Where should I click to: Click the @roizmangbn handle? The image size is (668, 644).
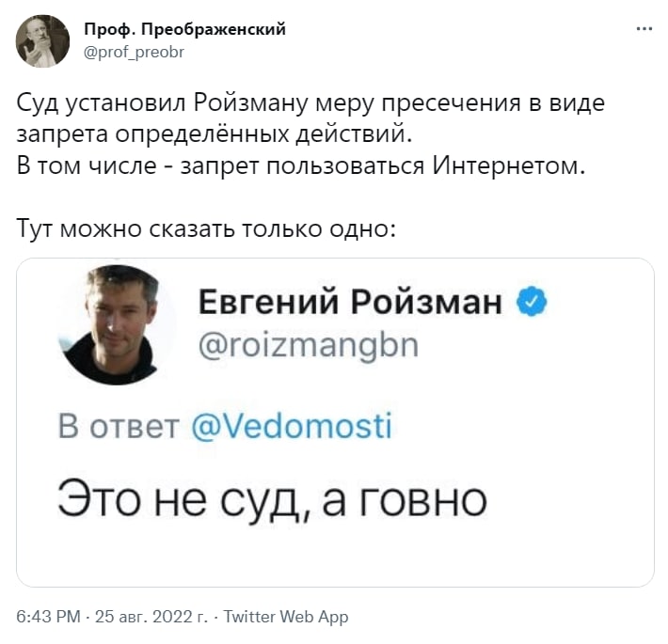306,346
